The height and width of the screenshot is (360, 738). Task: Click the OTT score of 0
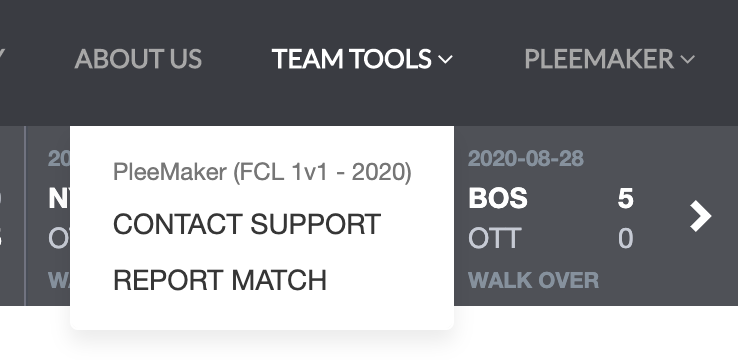coord(626,238)
